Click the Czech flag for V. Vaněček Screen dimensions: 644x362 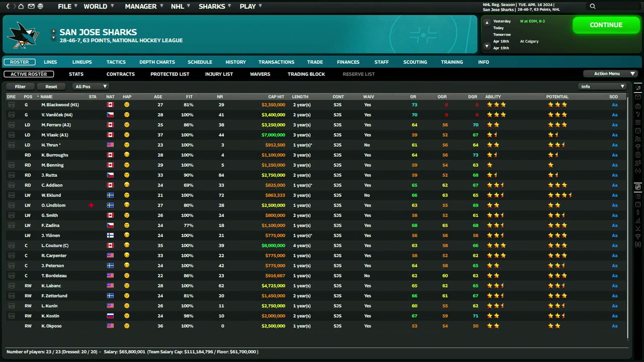110,115
